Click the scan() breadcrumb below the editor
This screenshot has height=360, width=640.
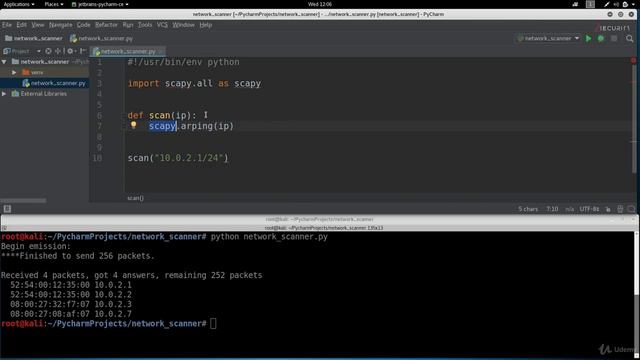pos(136,198)
